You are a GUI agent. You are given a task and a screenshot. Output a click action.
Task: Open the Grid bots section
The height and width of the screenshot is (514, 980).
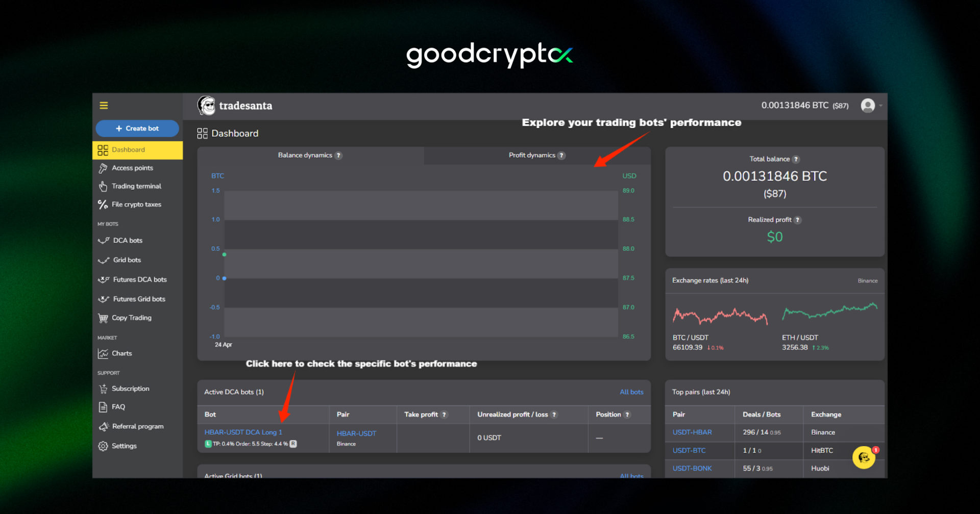[127, 260]
